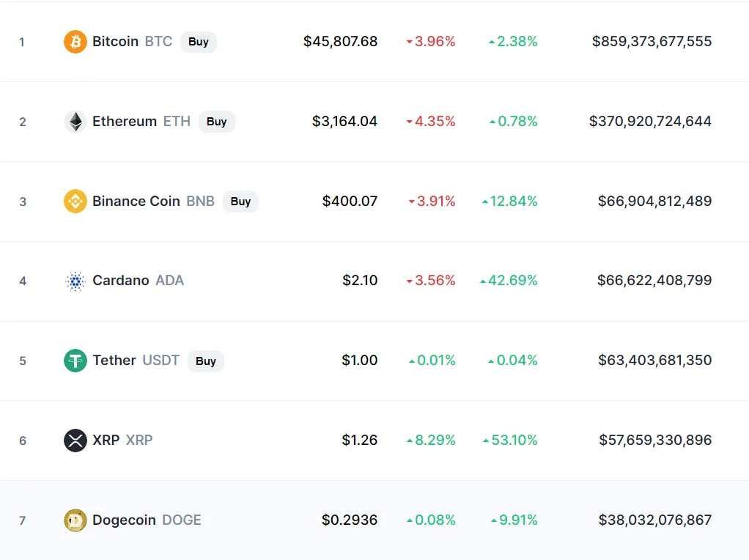Click Ethereum's market cap value
Viewport: 749px width, 560px height.
pos(650,122)
